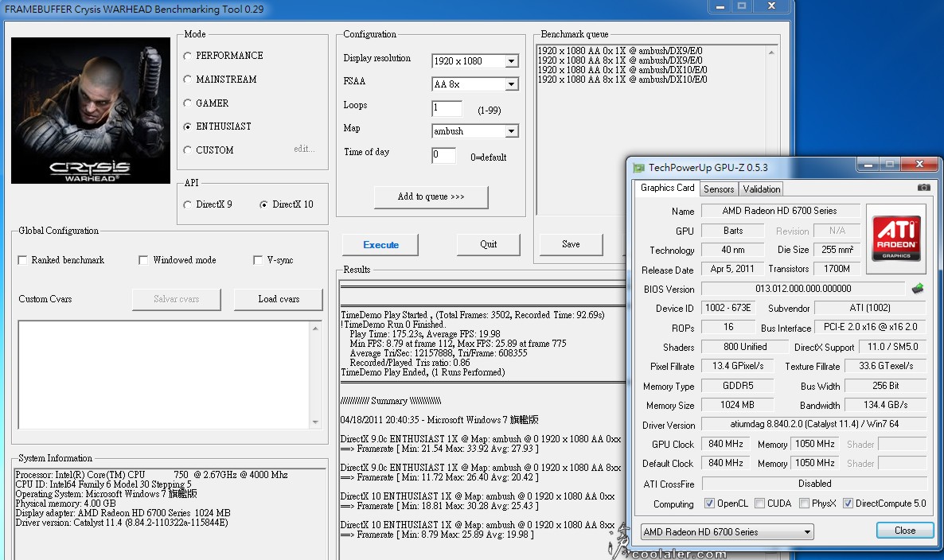
Task: Minimize the Crysis Benchmarking Tool window
Action: click(720, 6)
